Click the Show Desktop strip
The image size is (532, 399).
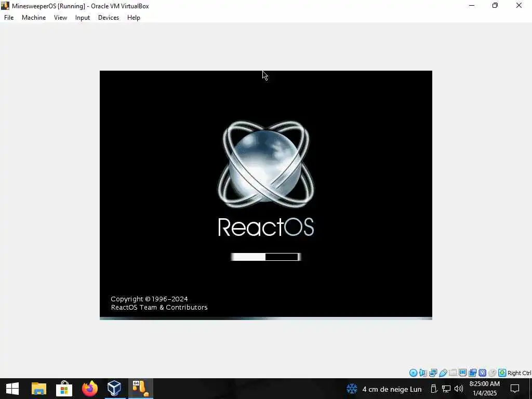(530, 389)
